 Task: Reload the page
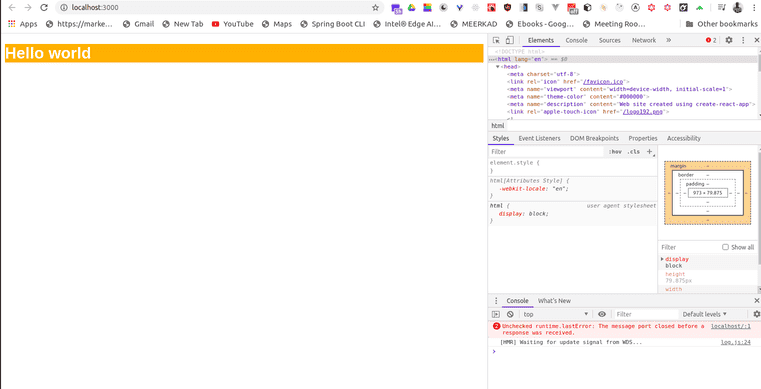[44, 7]
